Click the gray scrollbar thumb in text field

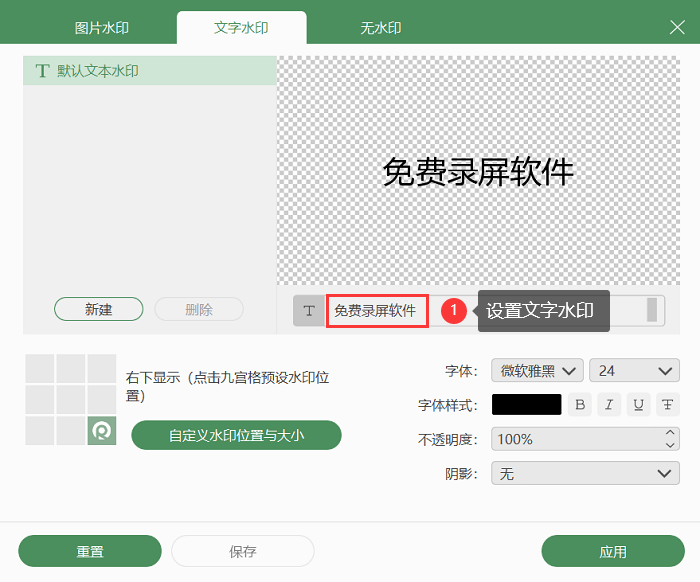(652, 310)
